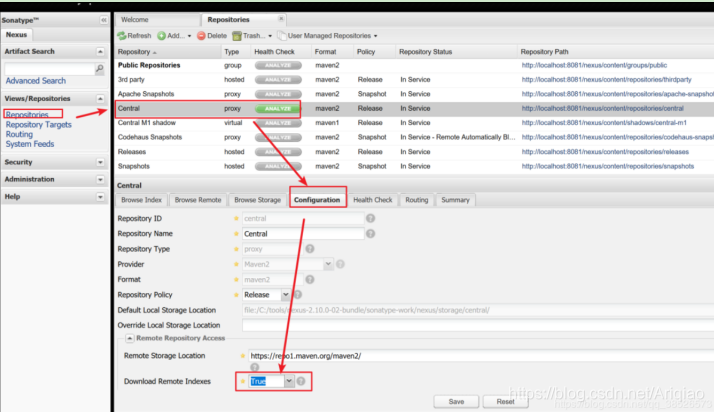Open Advanced Search link
This screenshot has width=714, height=412.
[36, 81]
